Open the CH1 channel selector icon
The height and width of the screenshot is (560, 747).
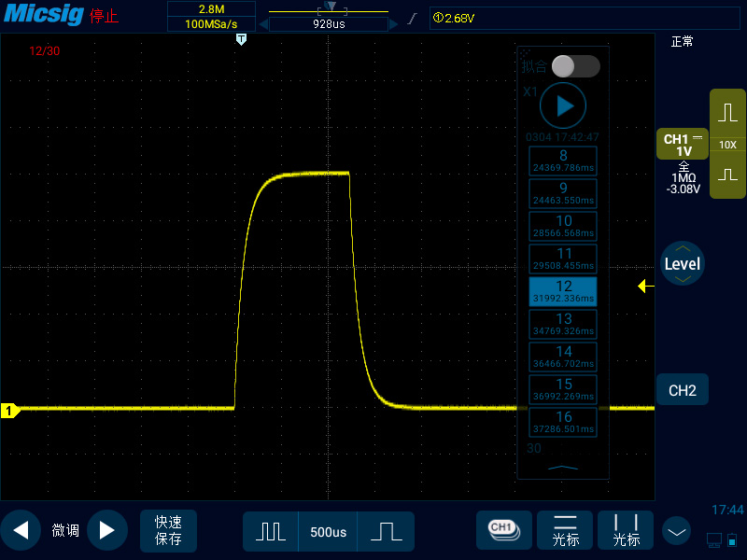pyautogui.click(x=503, y=529)
